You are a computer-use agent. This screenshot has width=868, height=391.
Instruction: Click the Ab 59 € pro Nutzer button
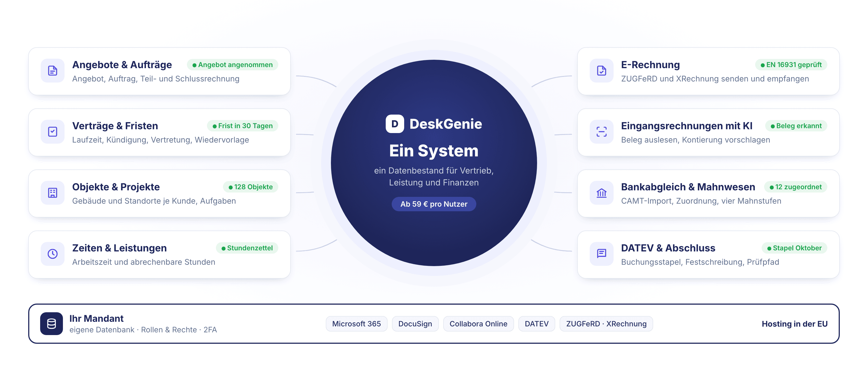[434, 204]
